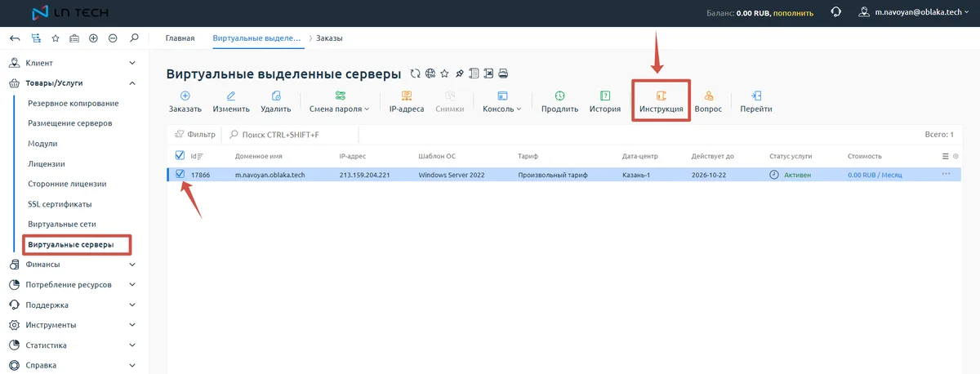Click the printer icon beside the page title

pos(503,73)
